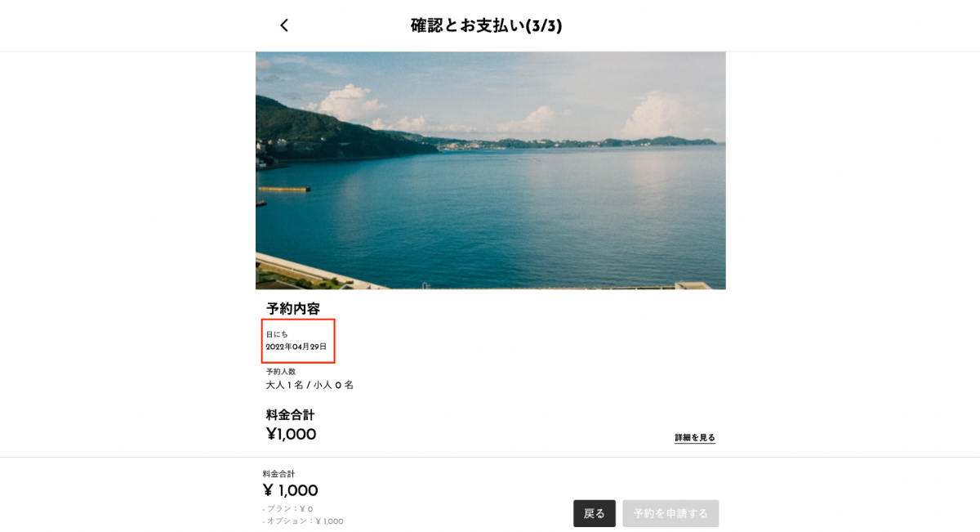Select the date 2022年04月29日
This screenshot has width=980, height=532.
[296, 346]
